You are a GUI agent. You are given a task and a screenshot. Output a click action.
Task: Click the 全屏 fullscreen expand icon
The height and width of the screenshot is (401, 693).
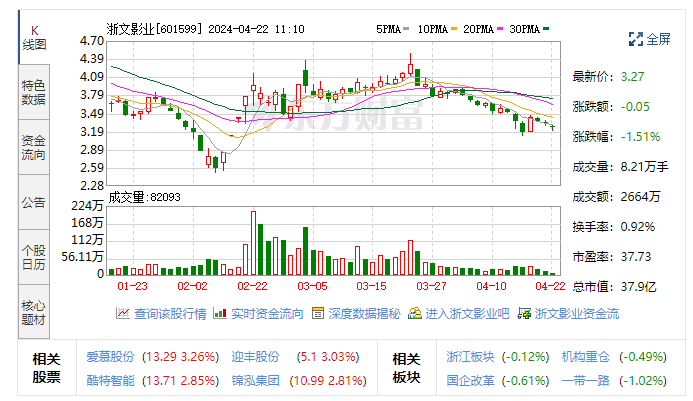tap(636, 39)
